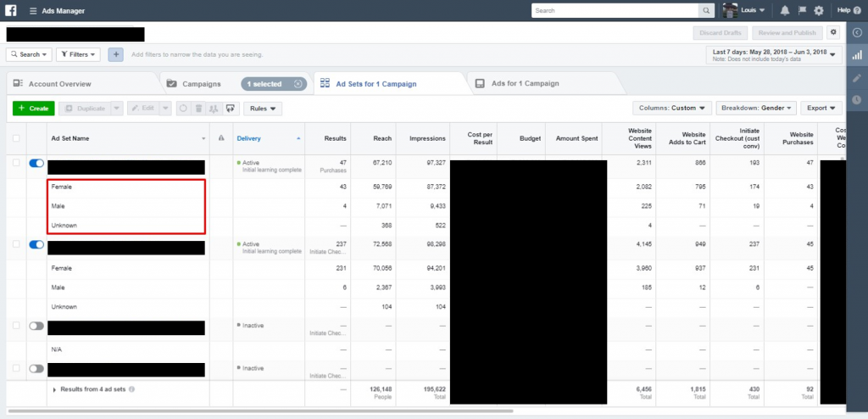Click the delete trash can icon in the toolbar
868x419 pixels.
198,109
